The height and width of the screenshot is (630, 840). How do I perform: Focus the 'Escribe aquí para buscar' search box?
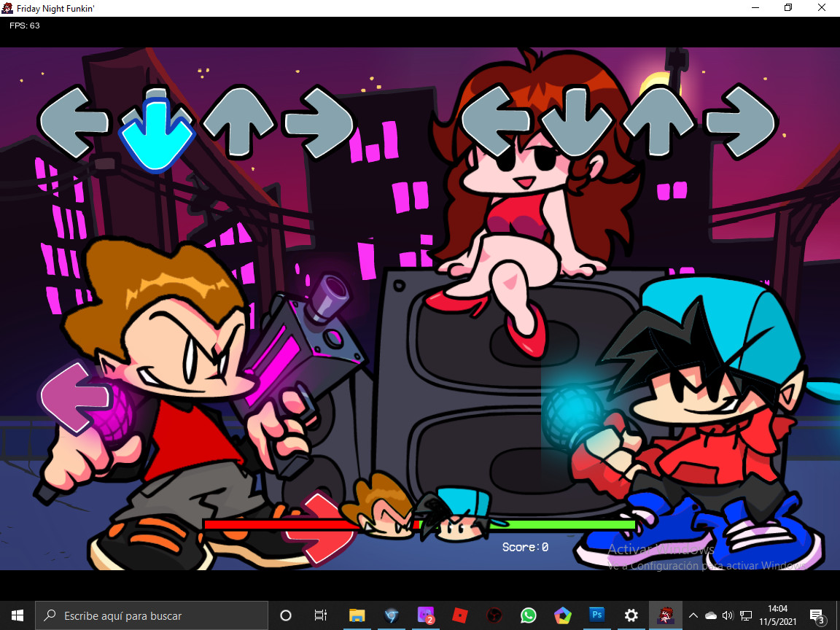152,615
